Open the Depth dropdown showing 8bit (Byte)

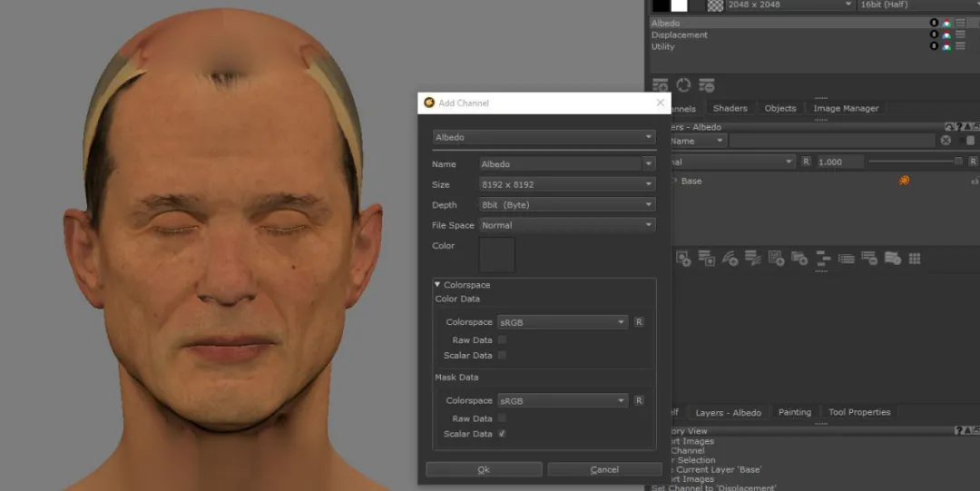567,205
